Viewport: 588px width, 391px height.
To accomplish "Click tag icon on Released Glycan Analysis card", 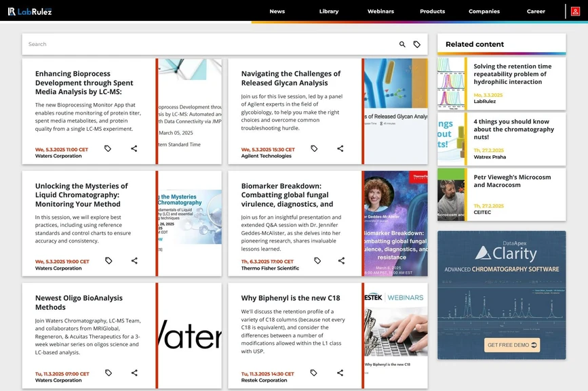I will 314,148.
